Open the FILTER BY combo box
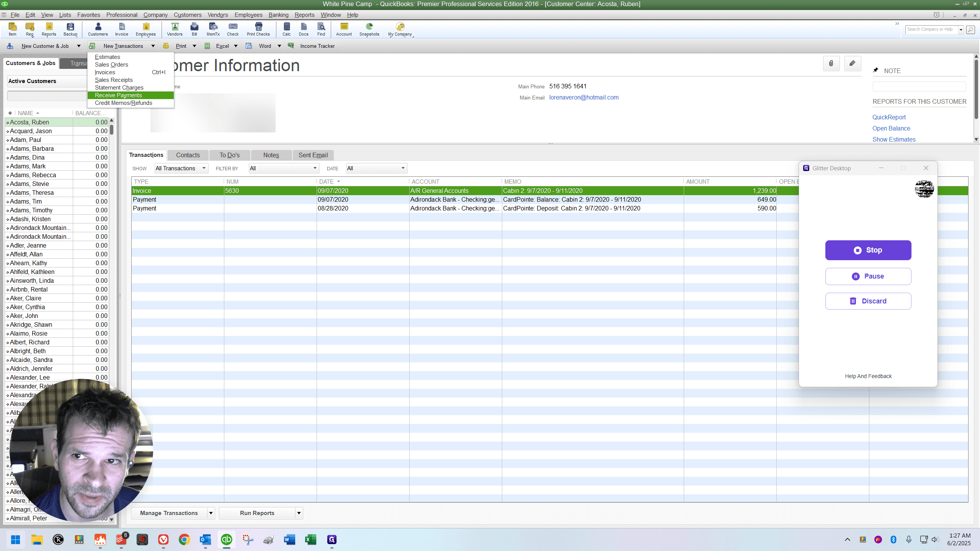The image size is (980, 551). click(x=284, y=168)
